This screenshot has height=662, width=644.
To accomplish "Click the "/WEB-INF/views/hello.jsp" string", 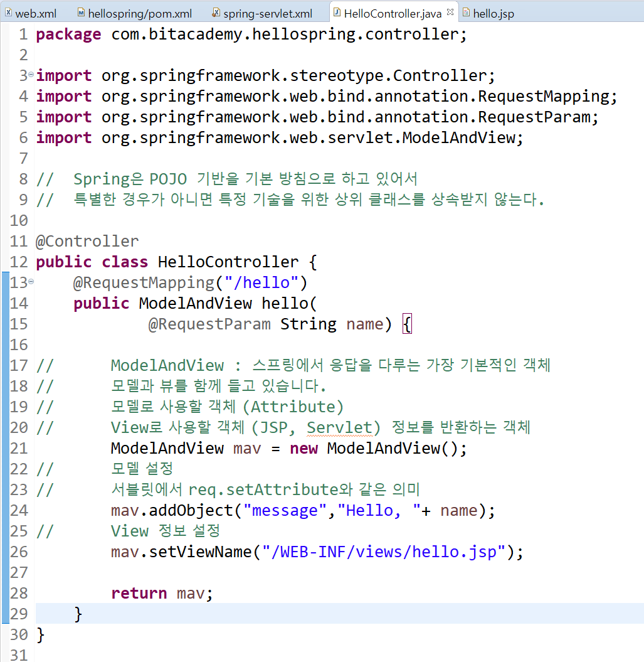I will tap(384, 552).
